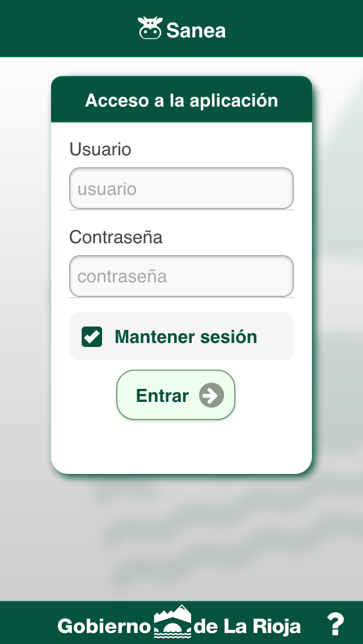
Task: Toggle the Mantener sesión label
Action: point(186,337)
